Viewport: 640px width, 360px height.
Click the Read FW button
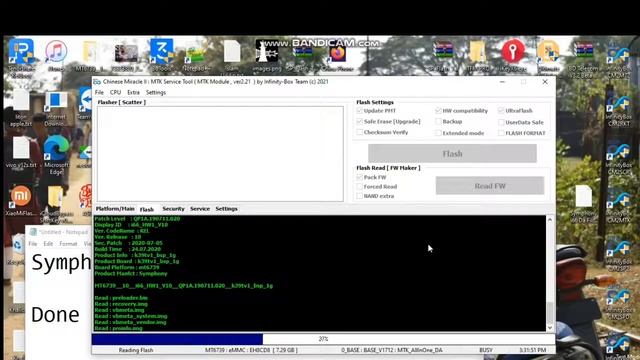pyautogui.click(x=490, y=186)
